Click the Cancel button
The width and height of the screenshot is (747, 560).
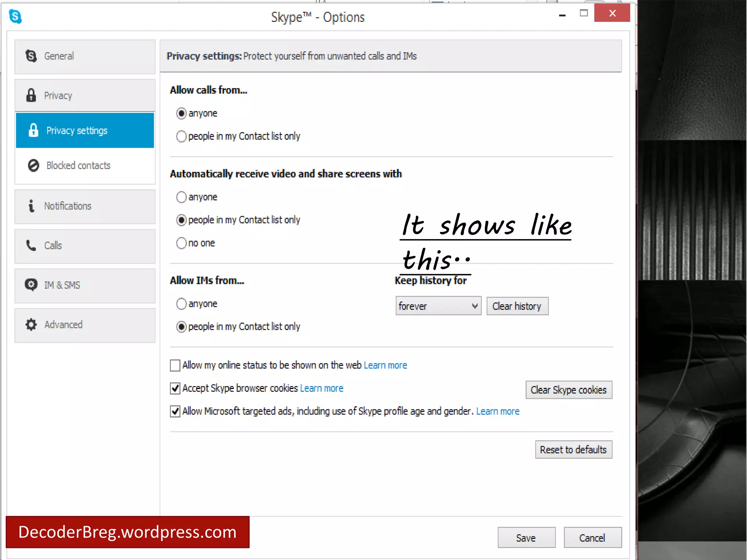coord(593,537)
